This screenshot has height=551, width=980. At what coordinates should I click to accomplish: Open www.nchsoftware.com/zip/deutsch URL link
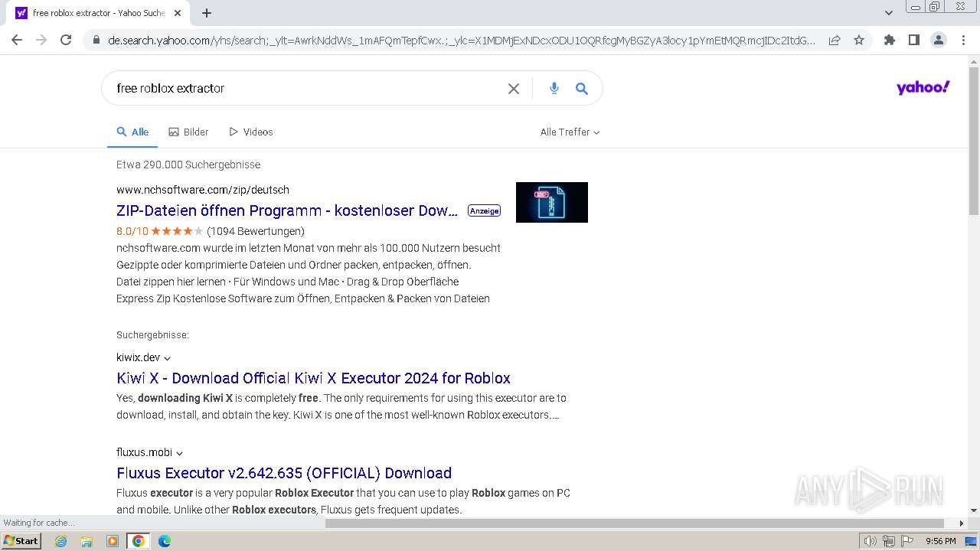[203, 190]
